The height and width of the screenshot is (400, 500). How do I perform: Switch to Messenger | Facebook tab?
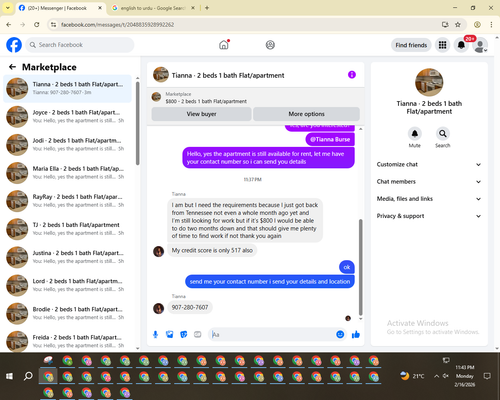click(x=61, y=8)
